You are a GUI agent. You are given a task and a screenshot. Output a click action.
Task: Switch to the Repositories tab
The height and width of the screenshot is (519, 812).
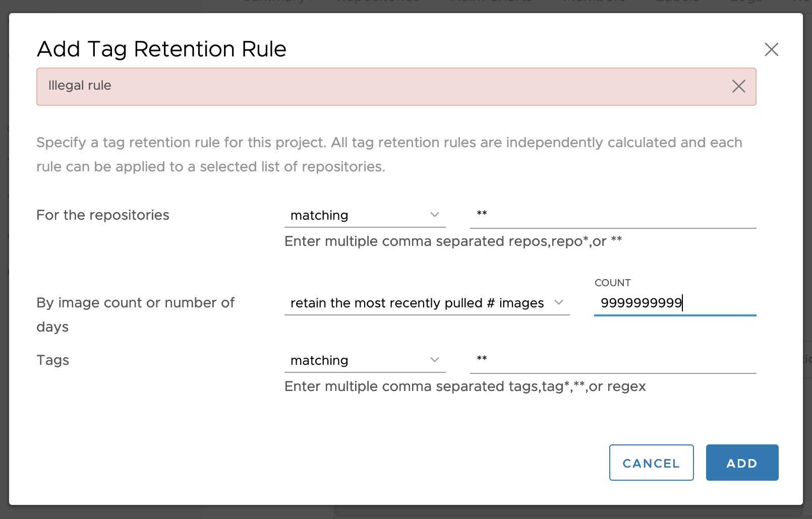click(377, 2)
